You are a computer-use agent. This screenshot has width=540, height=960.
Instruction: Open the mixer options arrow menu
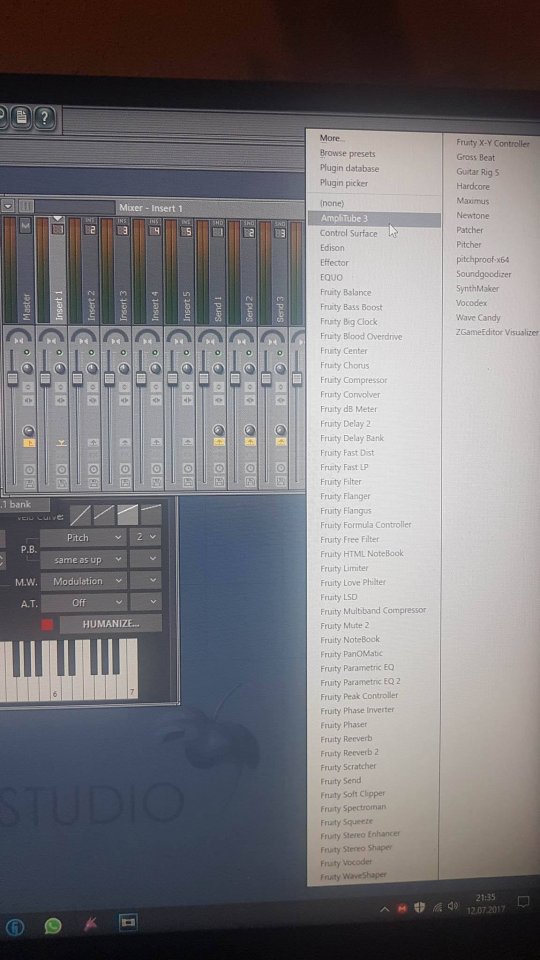[x=9, y=206]
